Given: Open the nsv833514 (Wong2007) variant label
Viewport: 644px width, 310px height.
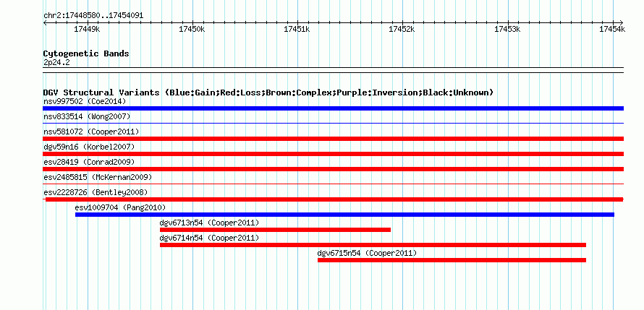Looking at the screenshot, I should 87,116.
